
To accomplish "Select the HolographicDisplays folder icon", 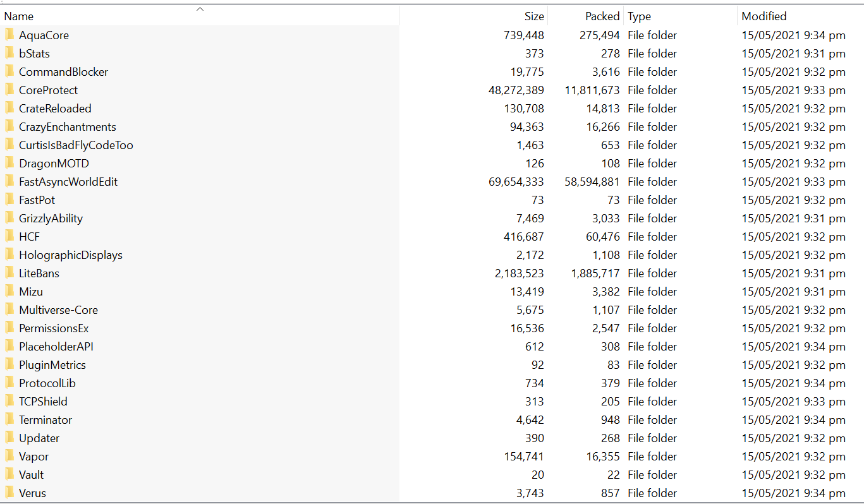I will point(9,255).
